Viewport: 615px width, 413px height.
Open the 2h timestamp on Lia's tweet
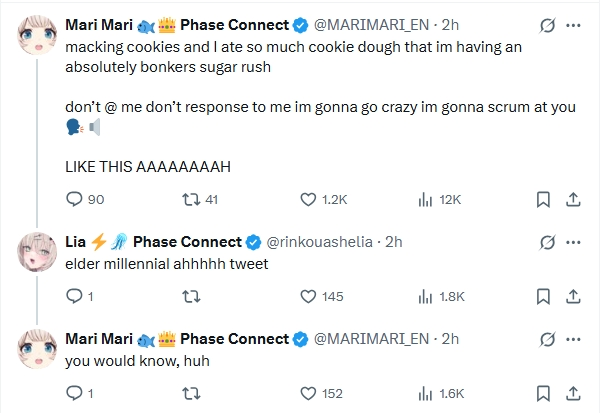(x=394, y=241)
